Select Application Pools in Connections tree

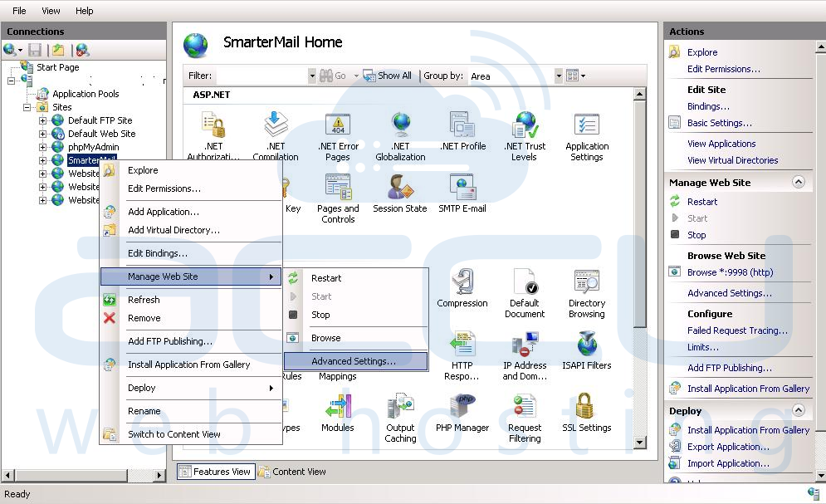[x=86, y=95]
